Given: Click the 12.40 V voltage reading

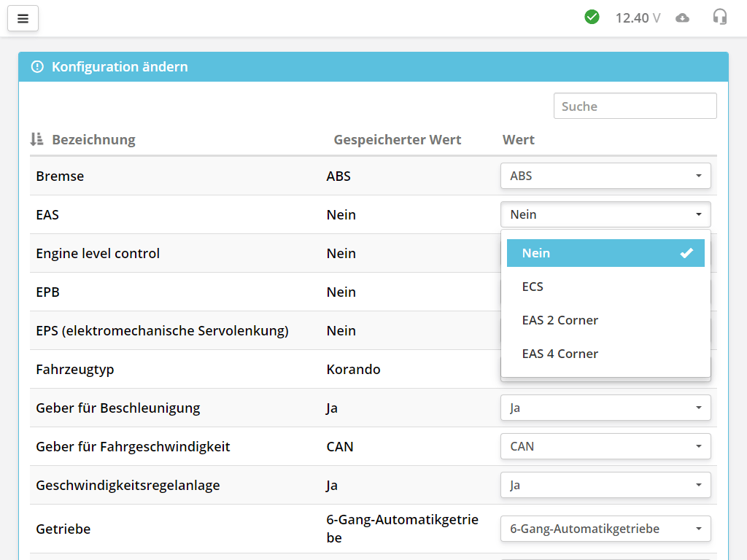Looking at the screenshot, I should (x=638, y=17).
